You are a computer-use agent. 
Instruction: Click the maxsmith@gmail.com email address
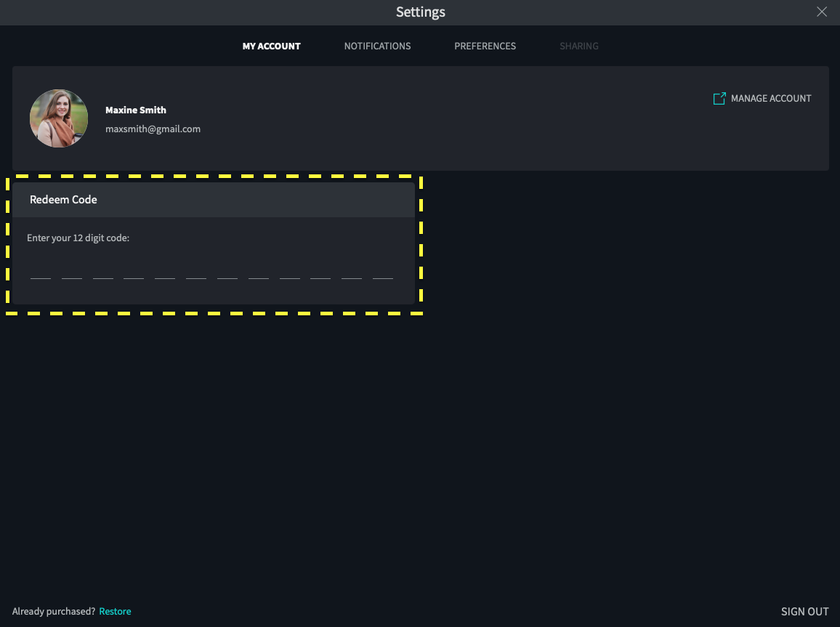153,129
